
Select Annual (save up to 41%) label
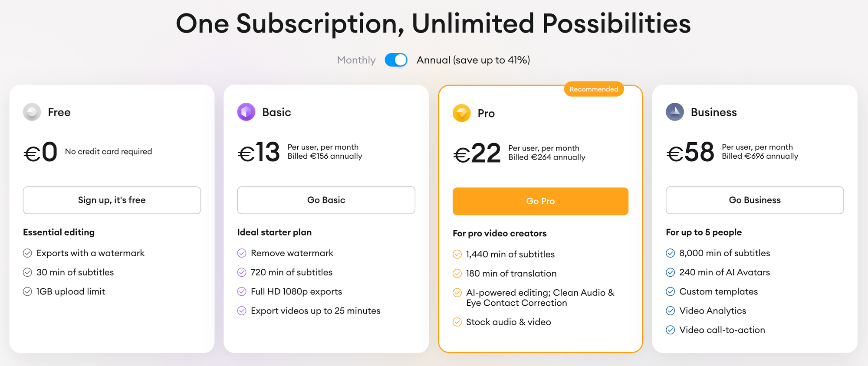473,60
